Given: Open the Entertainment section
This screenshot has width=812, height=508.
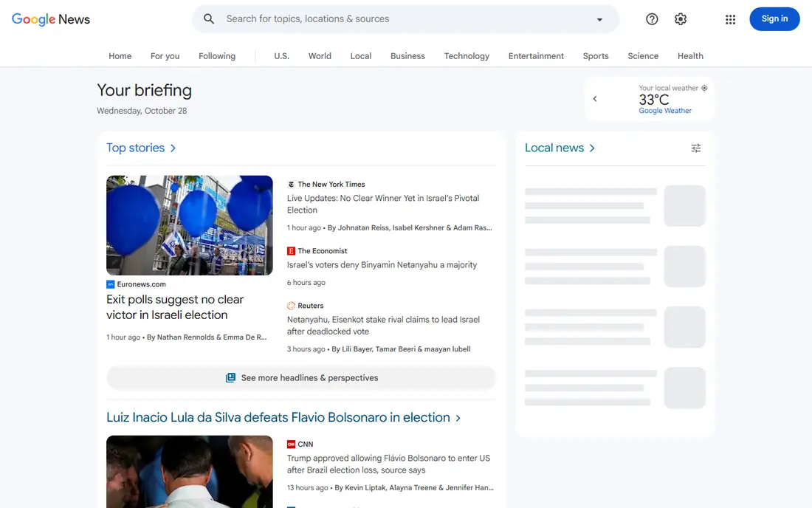Looking at the screenshot, I should pyautogui.click(x=535, y=56).
